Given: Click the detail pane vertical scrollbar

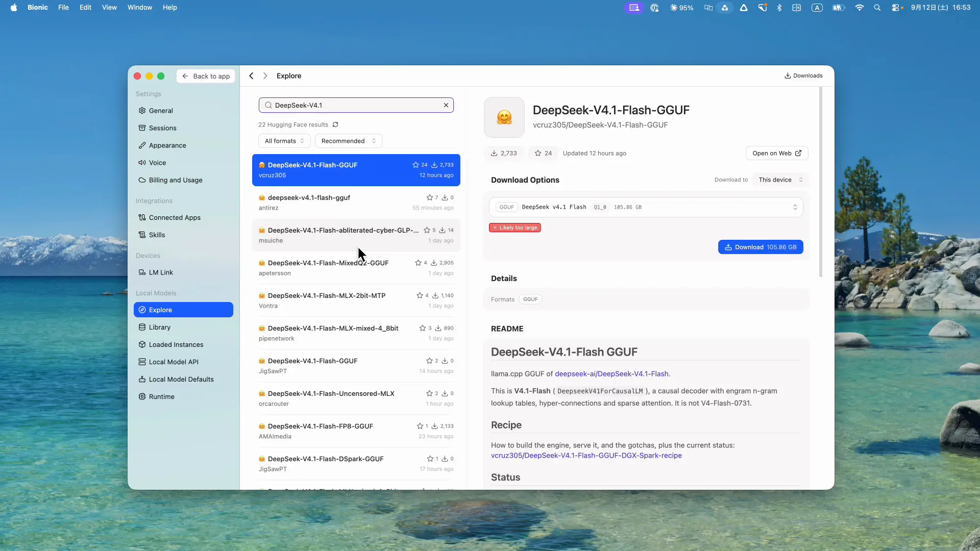Looking at the screenshot, I should pos(821,182).
